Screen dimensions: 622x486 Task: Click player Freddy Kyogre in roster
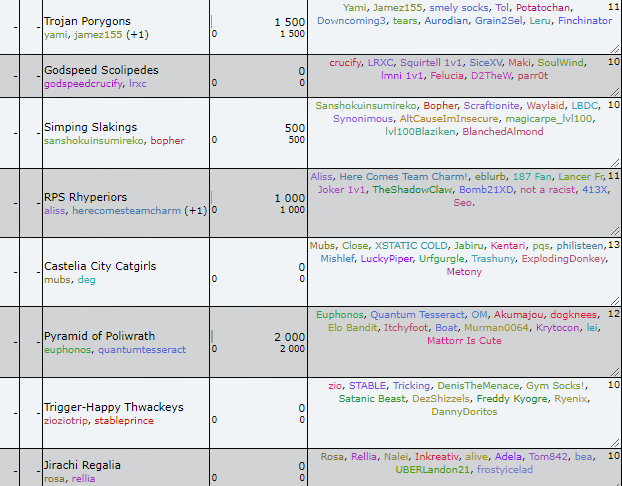pos(512,399)
